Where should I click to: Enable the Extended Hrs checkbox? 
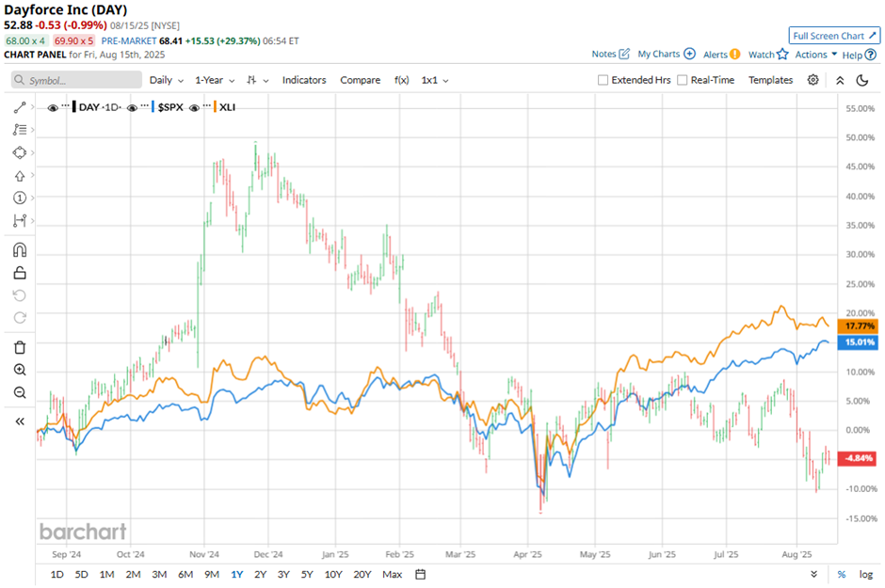603,80
